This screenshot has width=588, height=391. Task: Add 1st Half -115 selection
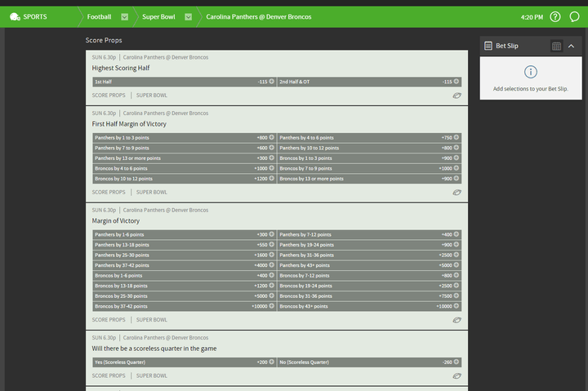(184, 82)
